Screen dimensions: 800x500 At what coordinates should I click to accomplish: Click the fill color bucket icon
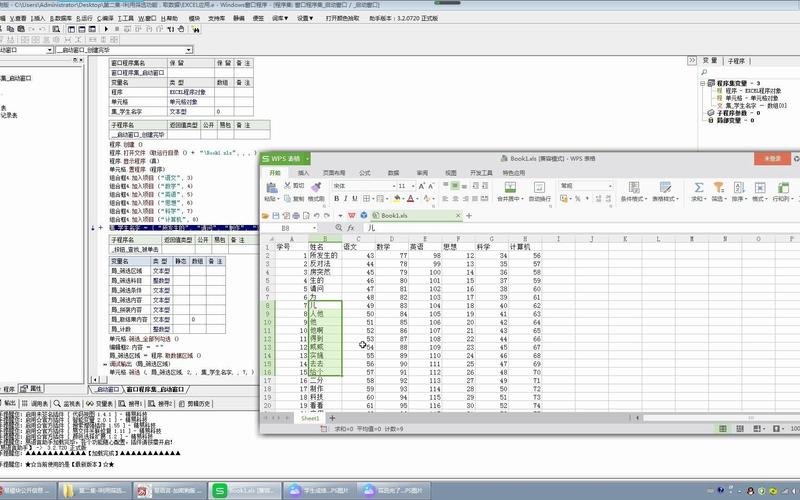(x=396, y=198)
